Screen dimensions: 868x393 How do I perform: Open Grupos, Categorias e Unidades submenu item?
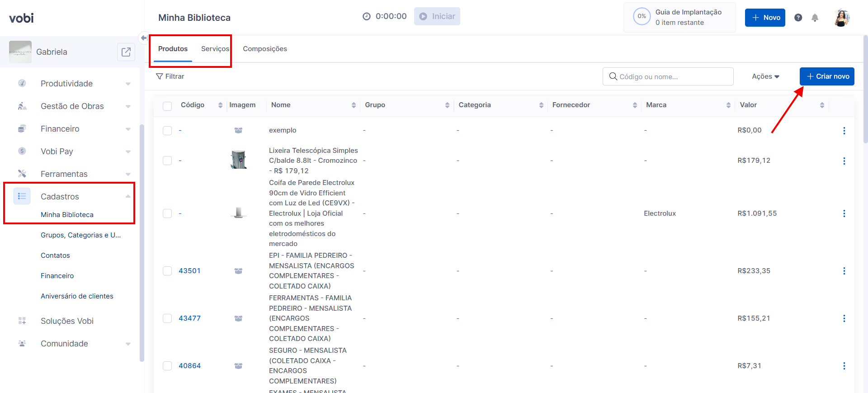[80, 235]
